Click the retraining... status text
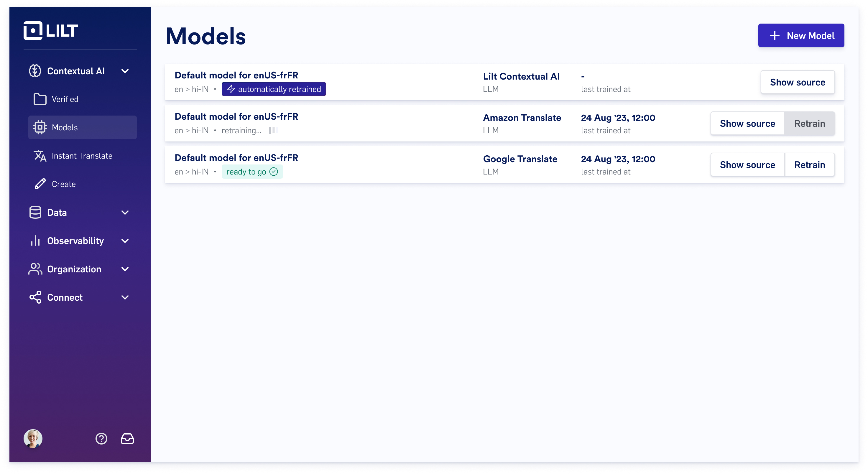The width and height of the screenshot is (868, 474). [x=241, y=130]
